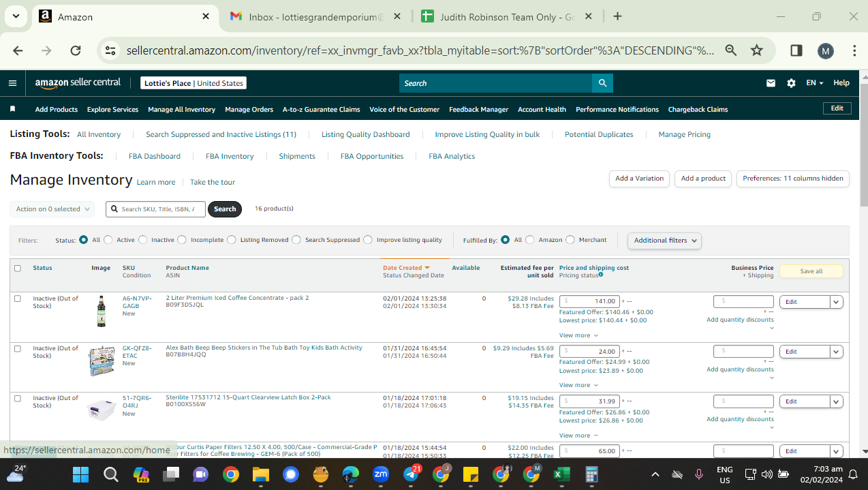Image resolution: width=868 pixels, height=490 pixels.
Task: Click the pricing status info icon
Action: 600,275
